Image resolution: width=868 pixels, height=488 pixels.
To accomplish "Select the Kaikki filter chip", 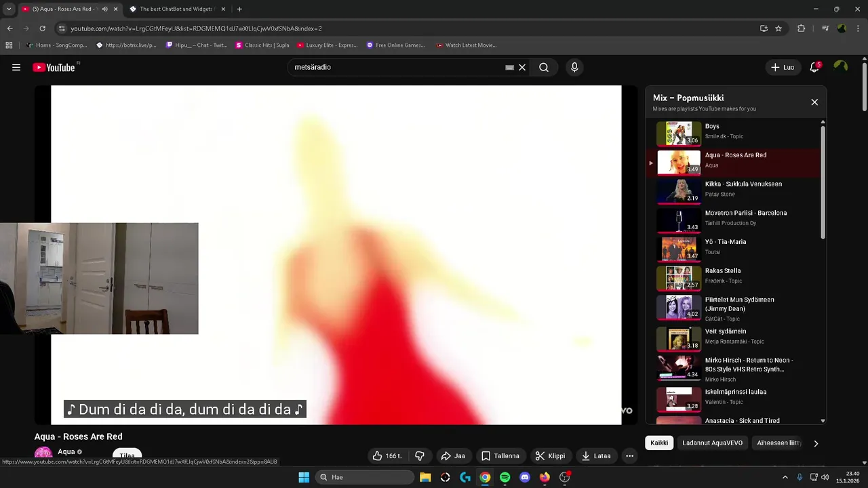I will [x=659, y=443].
